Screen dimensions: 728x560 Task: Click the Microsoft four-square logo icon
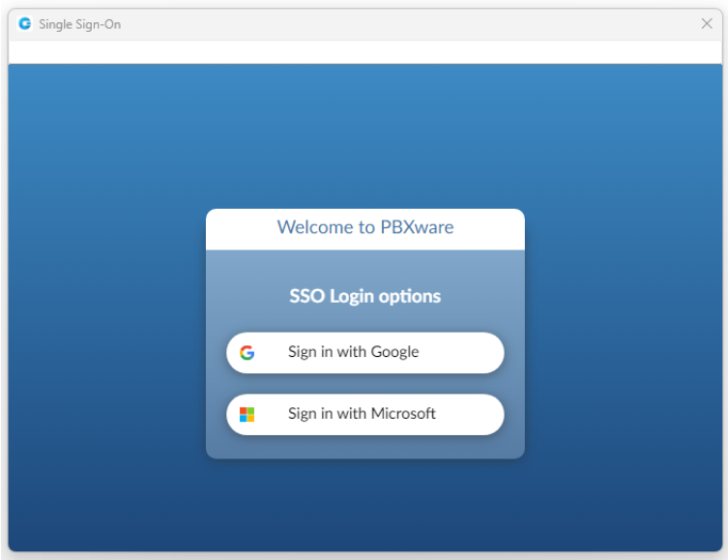pos(247,414)
